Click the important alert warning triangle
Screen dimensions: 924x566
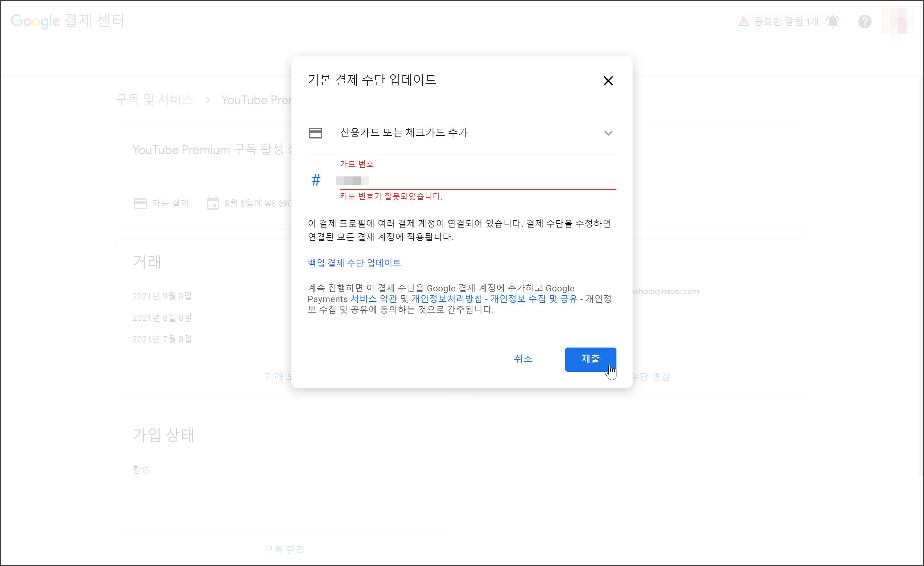pos(743,22)
